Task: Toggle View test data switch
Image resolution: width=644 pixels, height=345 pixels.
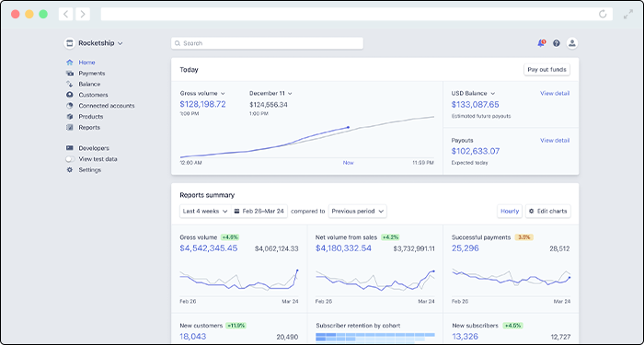Action: tap(70, 159)
